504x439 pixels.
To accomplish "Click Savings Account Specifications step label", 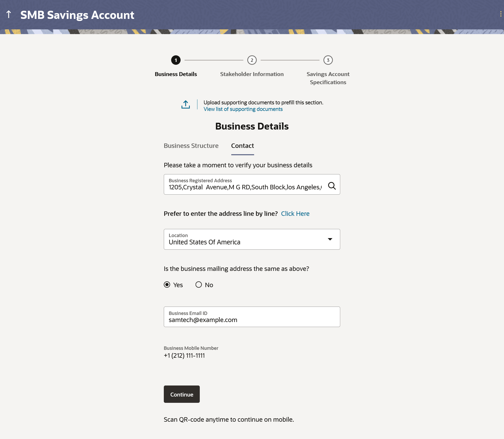I will [328, 78].
